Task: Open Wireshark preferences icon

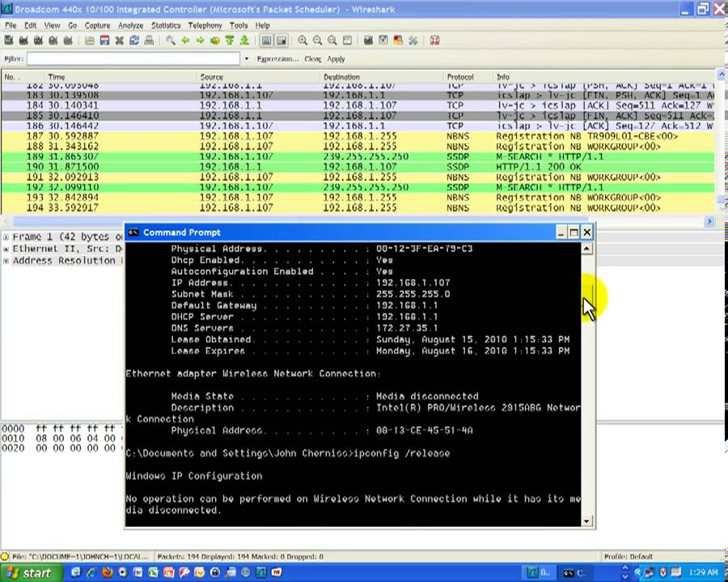Action: [x=413, y=41]
